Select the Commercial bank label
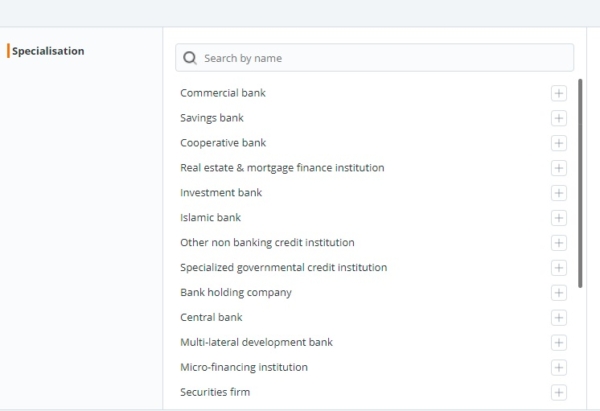The width and height of the screenshot is (600, 411). click(222, 93)
